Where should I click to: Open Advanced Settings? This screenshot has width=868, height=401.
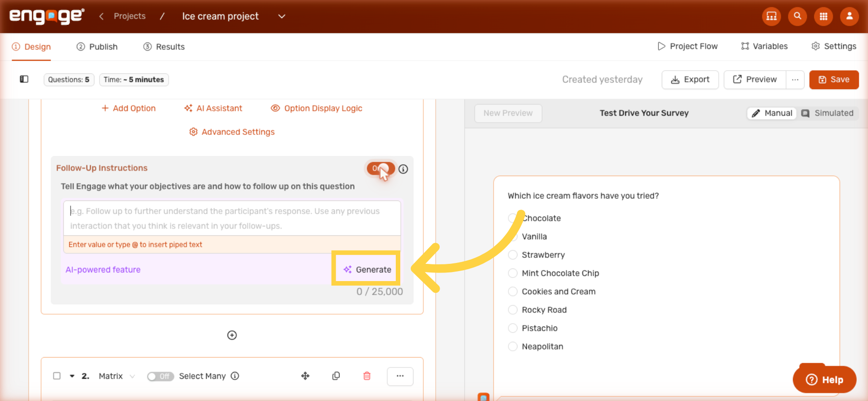[x=232, y=132]
